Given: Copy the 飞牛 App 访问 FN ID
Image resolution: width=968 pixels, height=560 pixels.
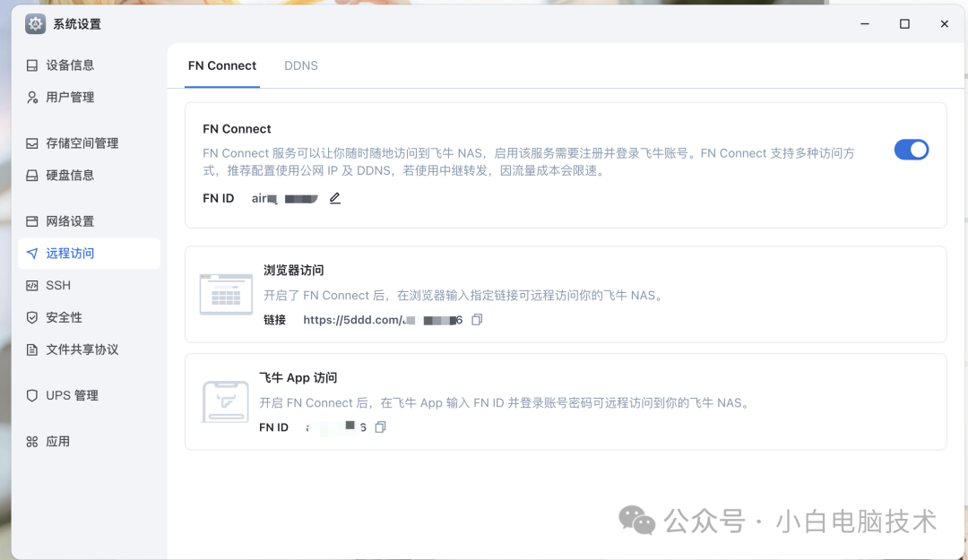Looking at the screenshot, I should point(380,427).
